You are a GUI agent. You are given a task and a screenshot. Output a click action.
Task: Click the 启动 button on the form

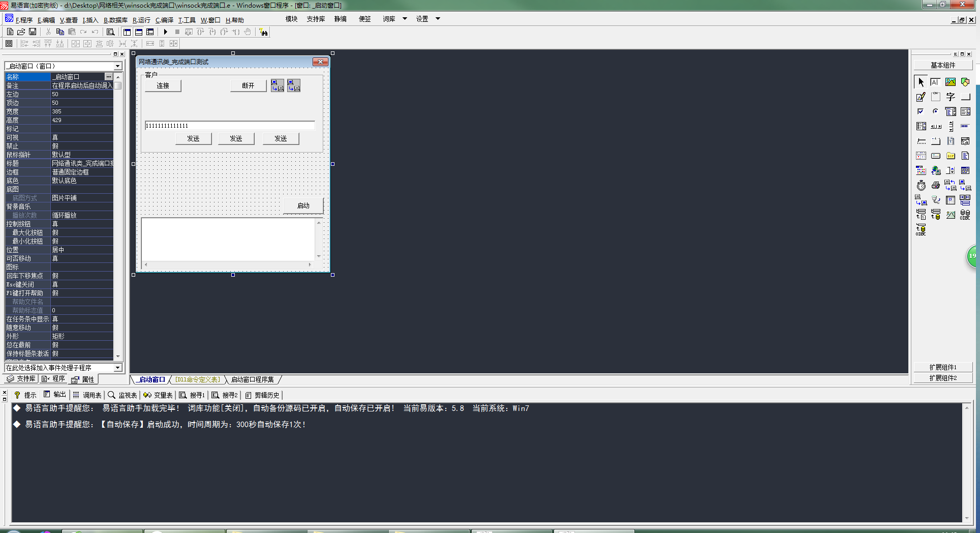[x=303, y=205]
